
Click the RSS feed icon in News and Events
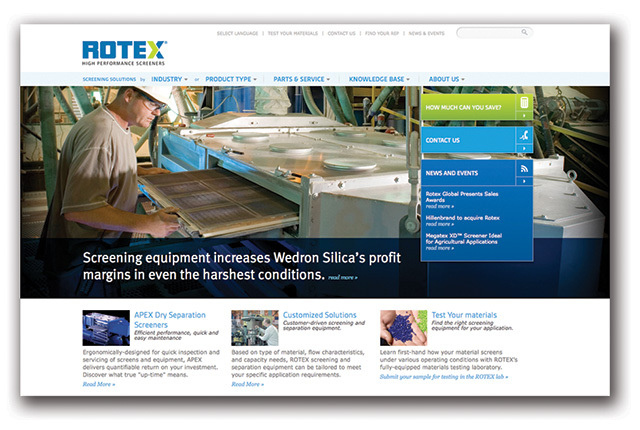525,169
